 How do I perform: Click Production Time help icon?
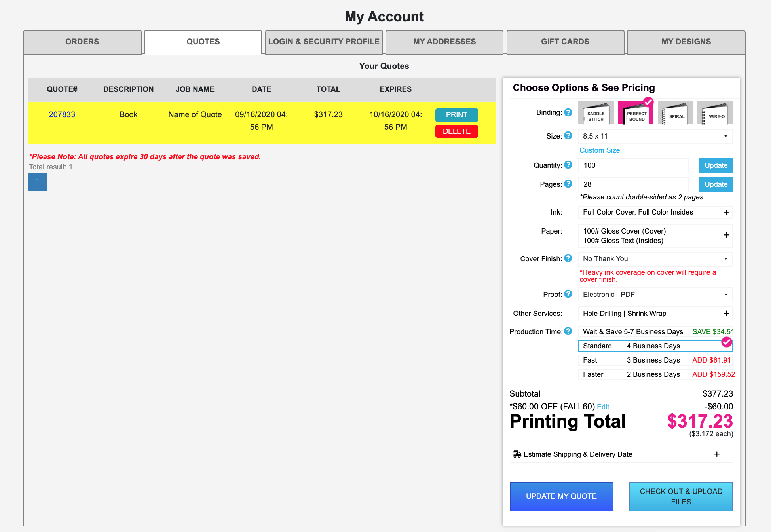click(568, 331)
